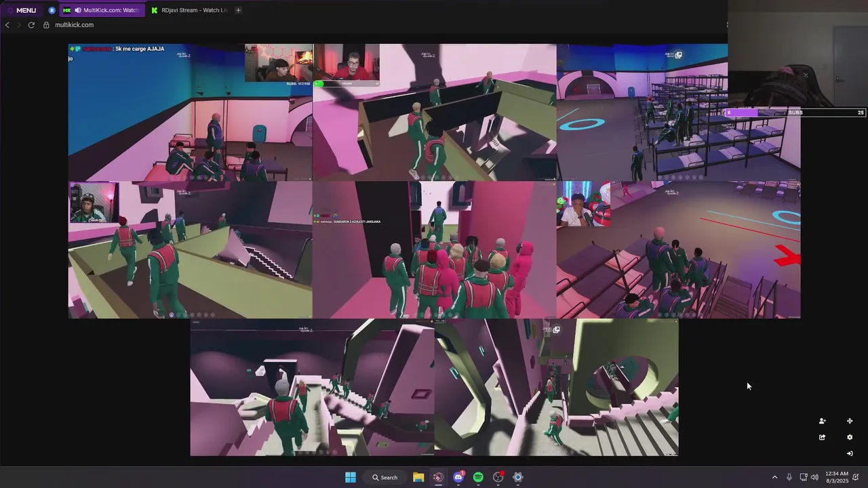
Task: Click the SUBS goal progress bar
Action: tap(795, 113)
